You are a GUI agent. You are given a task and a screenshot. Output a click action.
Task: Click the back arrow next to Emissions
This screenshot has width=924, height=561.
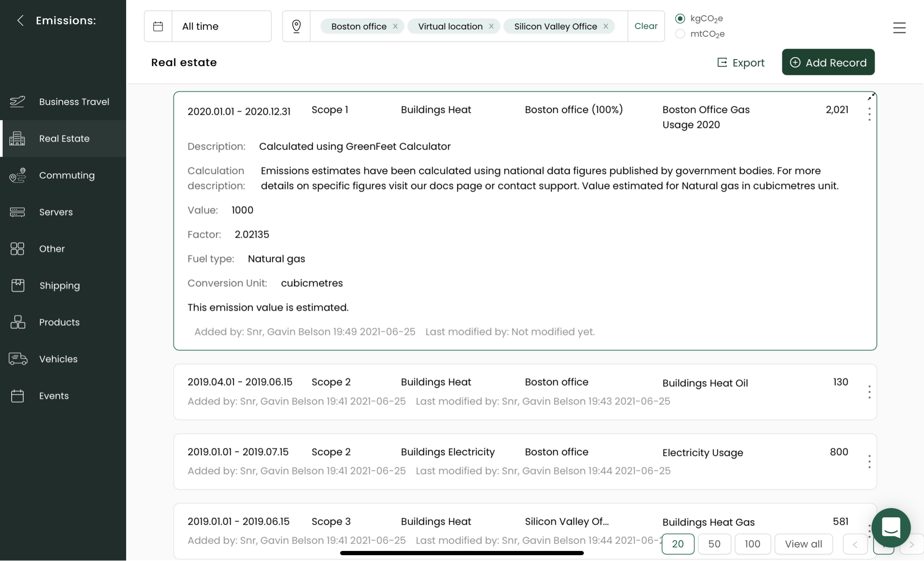pyautogui.click(x=21, y=20)
